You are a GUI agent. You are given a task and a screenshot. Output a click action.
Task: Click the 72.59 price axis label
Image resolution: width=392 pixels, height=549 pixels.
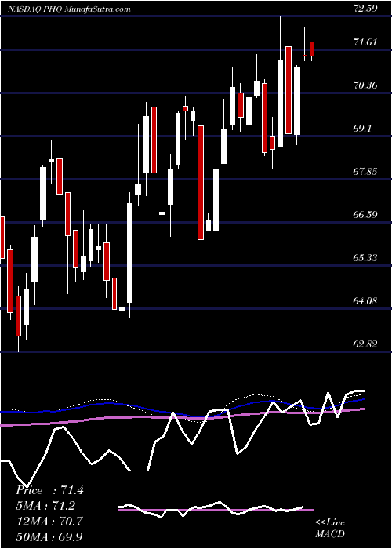tap(365, 9)
